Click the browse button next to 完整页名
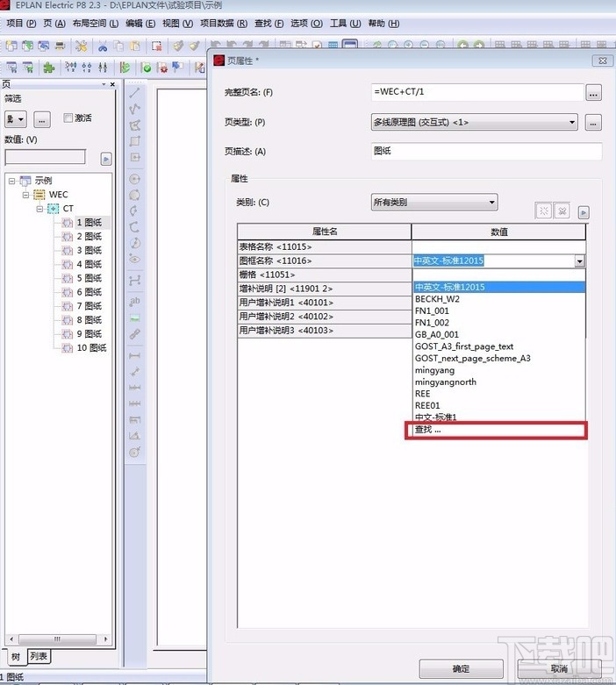The width and height of the screenshot is (616, 685). (593, 93)
